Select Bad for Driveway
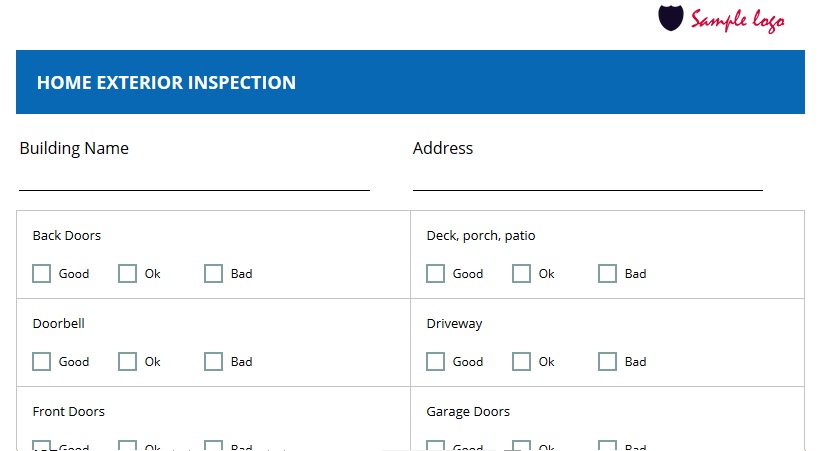 [x=607, y=361]
